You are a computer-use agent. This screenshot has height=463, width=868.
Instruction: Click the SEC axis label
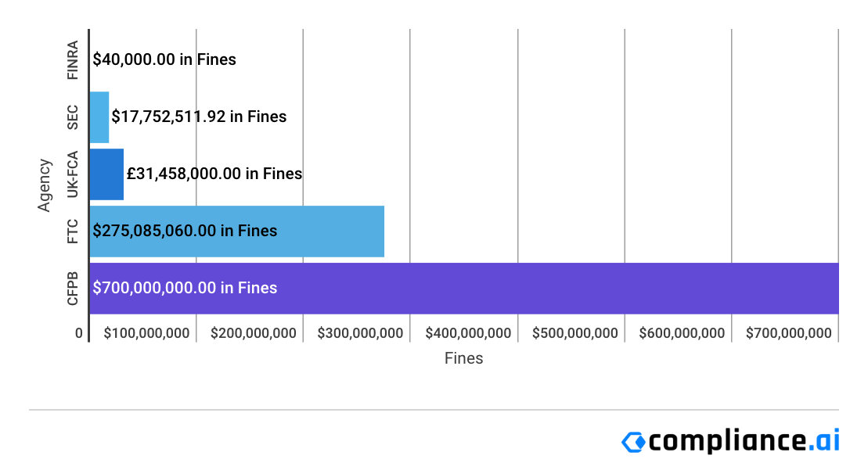click(73, 117)
